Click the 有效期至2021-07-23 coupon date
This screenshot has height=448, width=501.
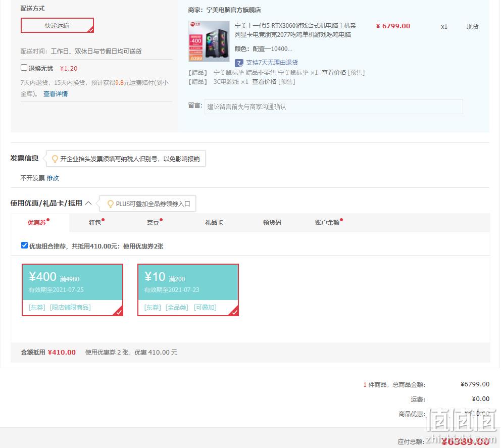click(x=172, y=290)
